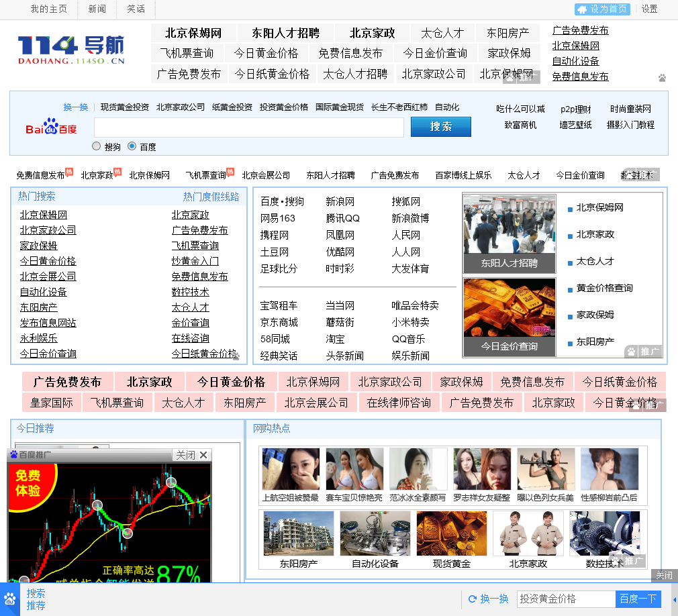Open the 头条新闻 link

(344, 356)
